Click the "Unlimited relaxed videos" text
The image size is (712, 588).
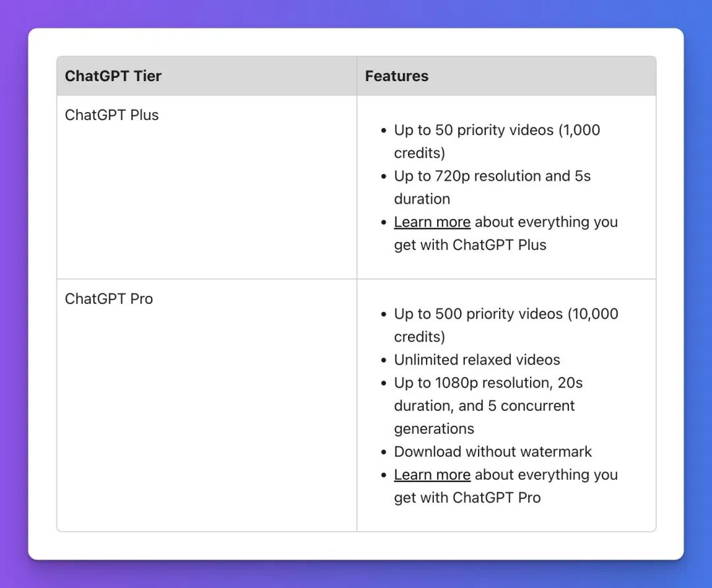(477, 360)
